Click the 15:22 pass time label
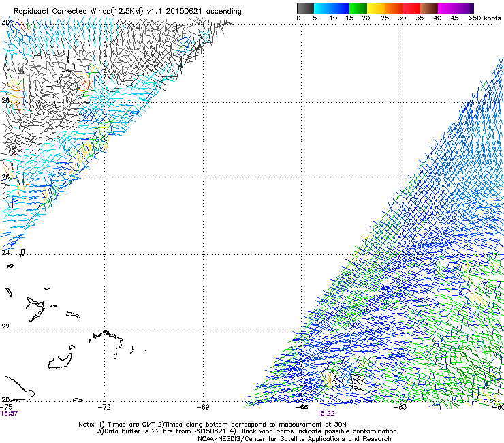The width and height of the screenshot is (504, 443). click(x=326, y=414)
